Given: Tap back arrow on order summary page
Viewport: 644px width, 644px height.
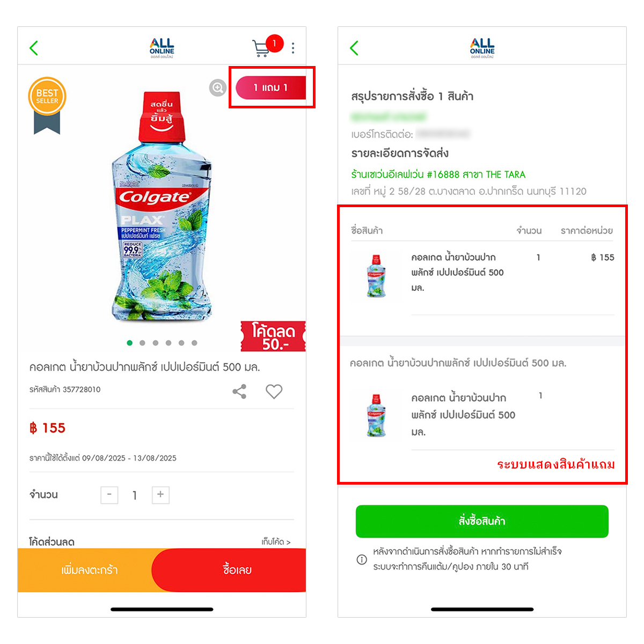Looking at the screenshot, I should click(354, 48).
